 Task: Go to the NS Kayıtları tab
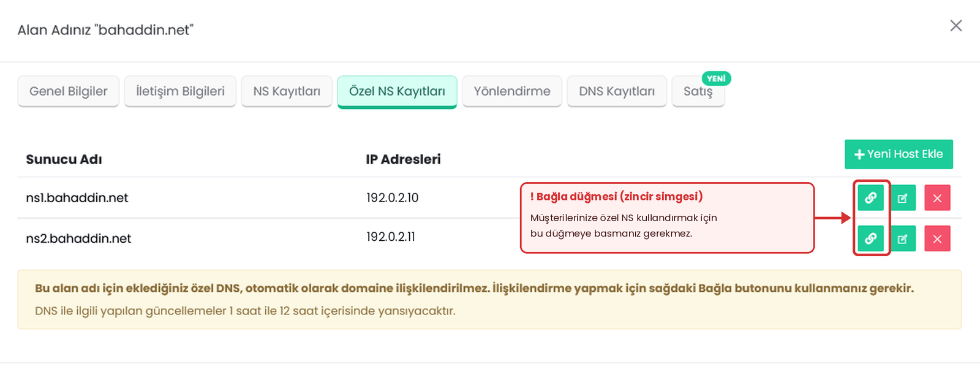287,91
